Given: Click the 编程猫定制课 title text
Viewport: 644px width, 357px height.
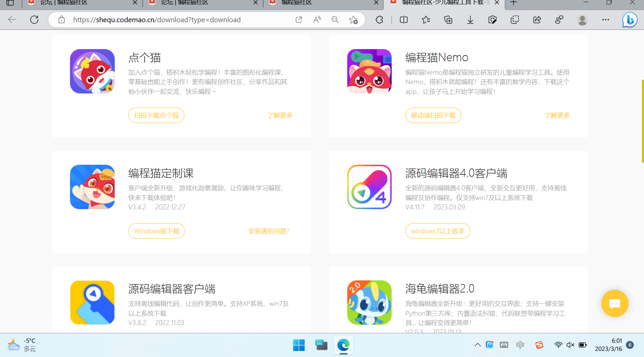Looking at the screenshot, I should (161, 173).
